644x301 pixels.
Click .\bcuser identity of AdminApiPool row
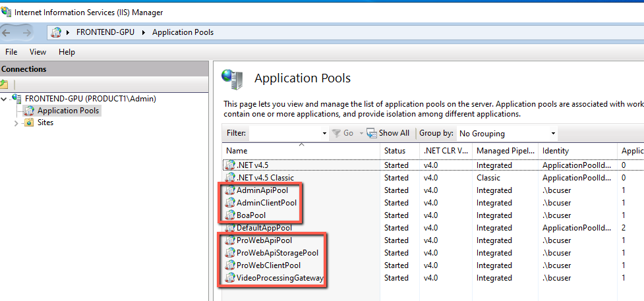[x=556, y=190]
